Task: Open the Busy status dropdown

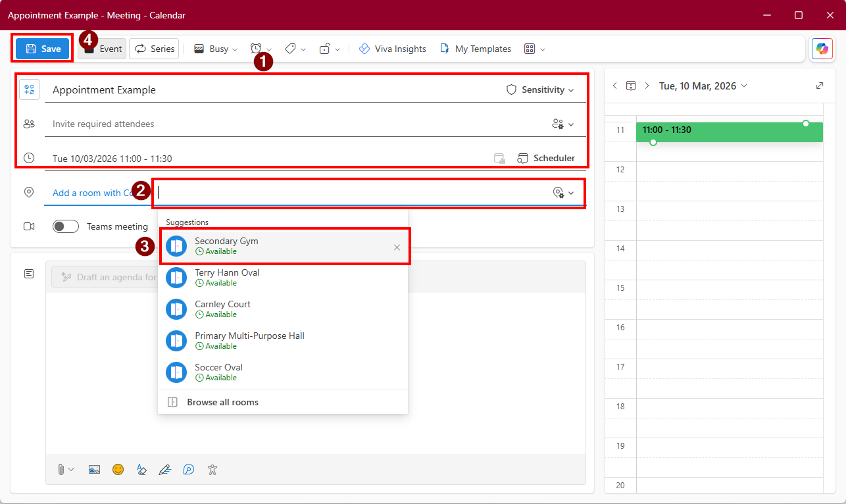Action: 216,49
